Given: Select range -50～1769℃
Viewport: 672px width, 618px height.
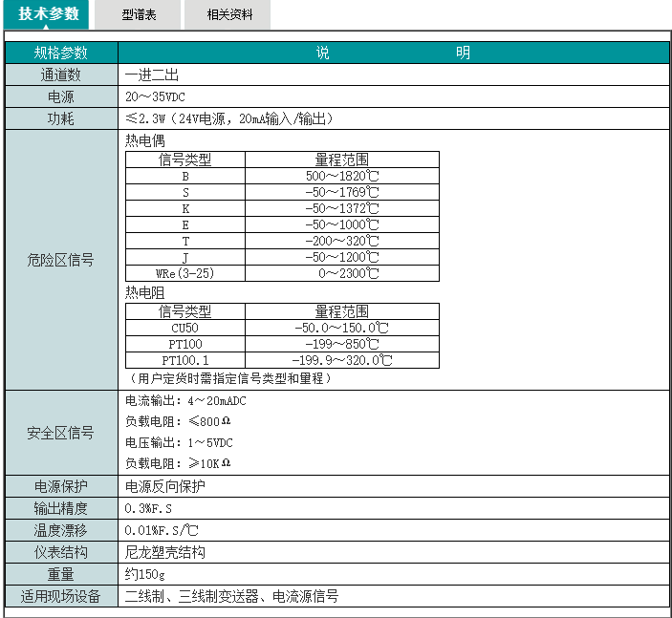Looking at the screenshot, I should coord(342,192).
